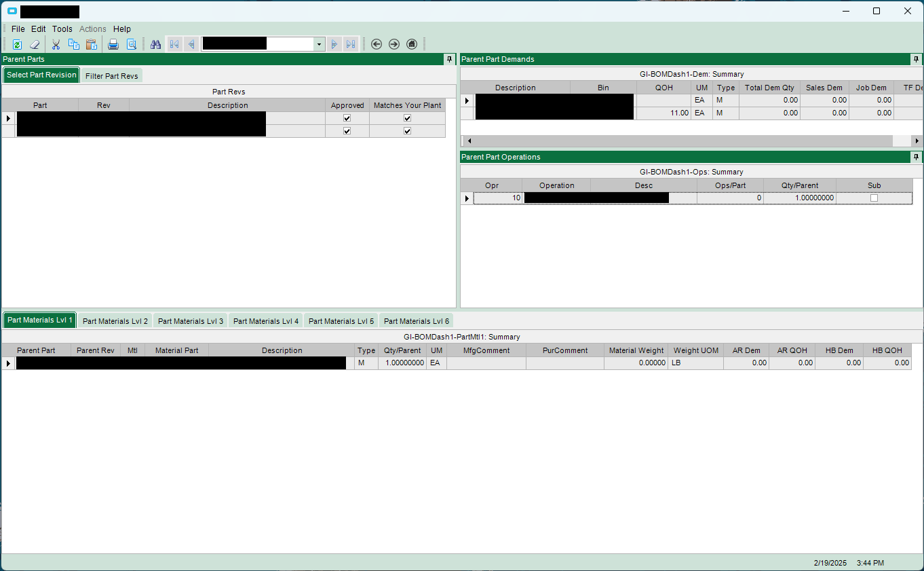
Task: Open the Edit menu
Action: coord(39,29)
